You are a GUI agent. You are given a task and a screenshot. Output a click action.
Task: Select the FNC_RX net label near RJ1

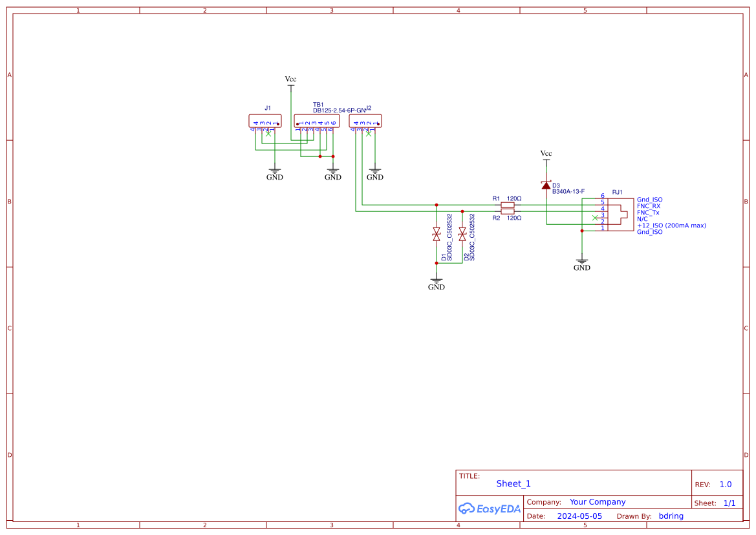[x=649, y=205]
